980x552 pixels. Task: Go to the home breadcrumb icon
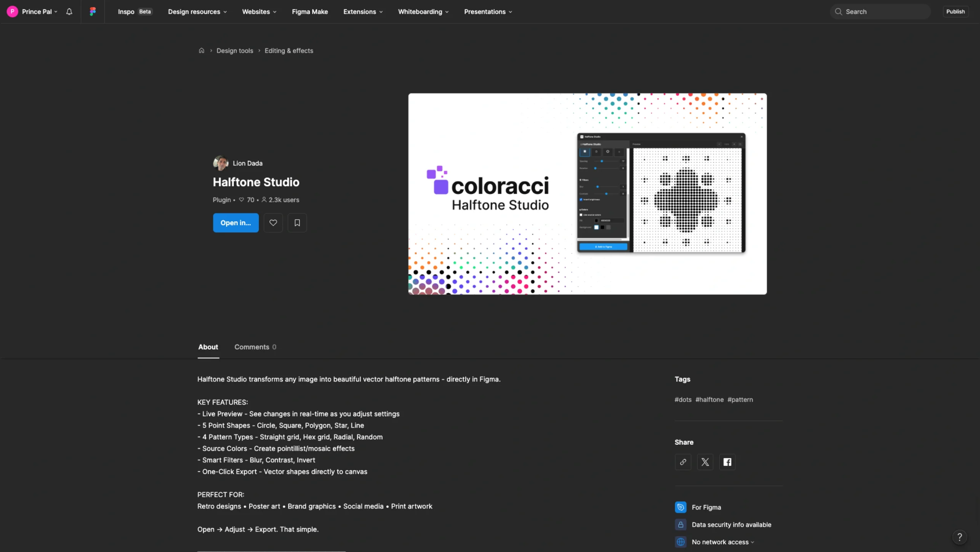tap(201, 51)
